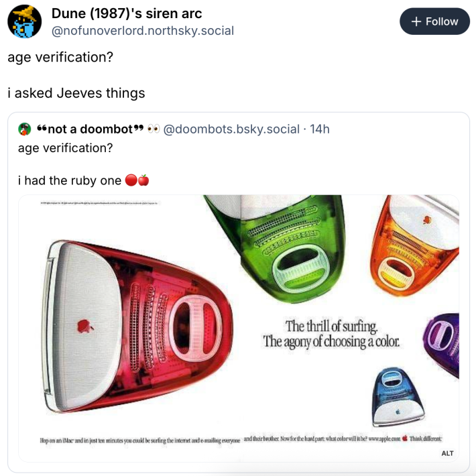Click the eyes emoji beside doombot name
This screenshot has width=476, height=476.
154,129
